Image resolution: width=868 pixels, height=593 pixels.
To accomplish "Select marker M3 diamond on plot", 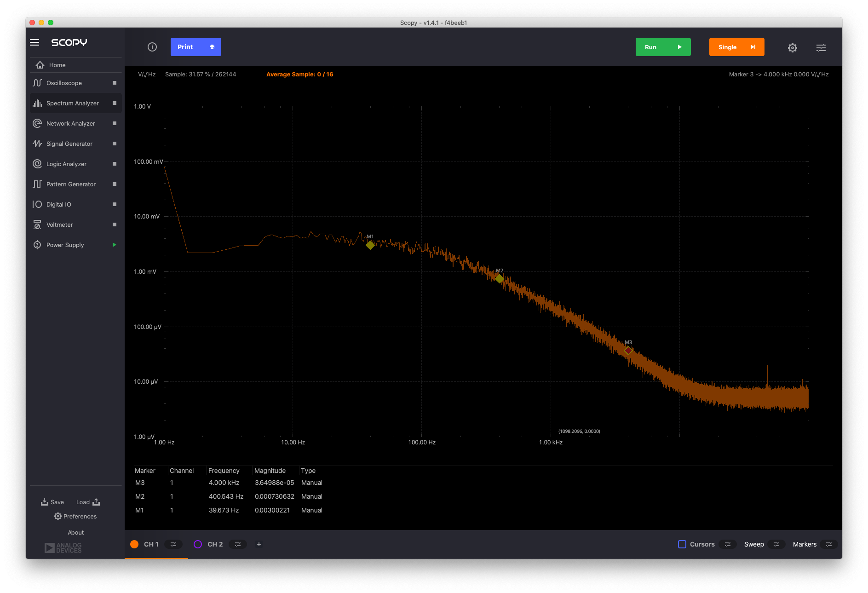I will point(628,351).
